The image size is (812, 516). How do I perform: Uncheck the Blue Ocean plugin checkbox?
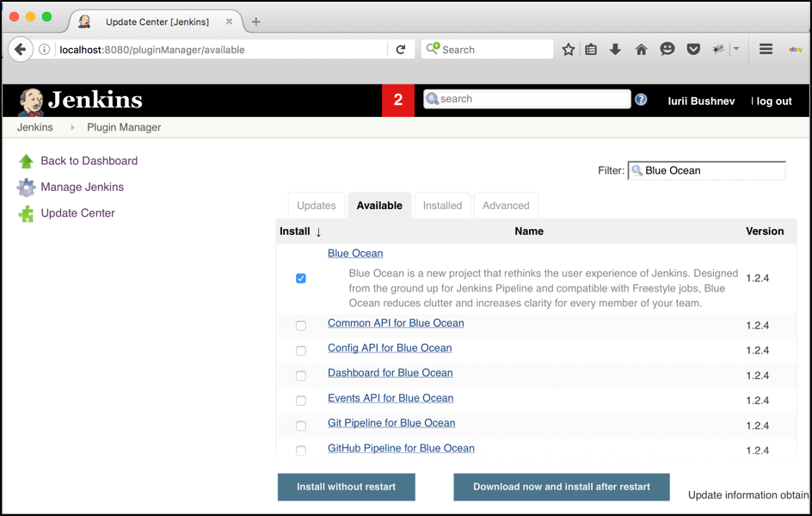(301, 279)
